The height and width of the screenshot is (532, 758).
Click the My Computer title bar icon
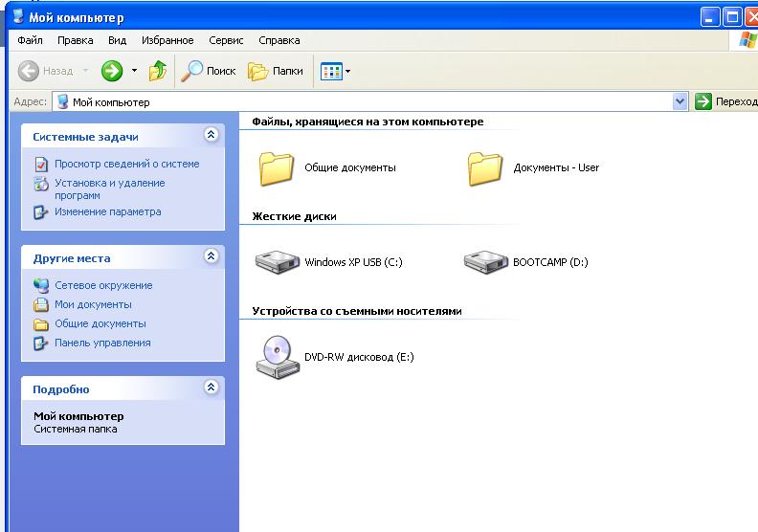[x=18, y=16]
